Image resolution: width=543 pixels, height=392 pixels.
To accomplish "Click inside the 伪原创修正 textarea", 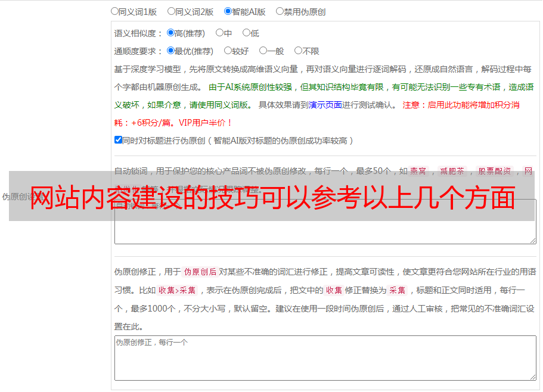I will click(x=325, y=358).
